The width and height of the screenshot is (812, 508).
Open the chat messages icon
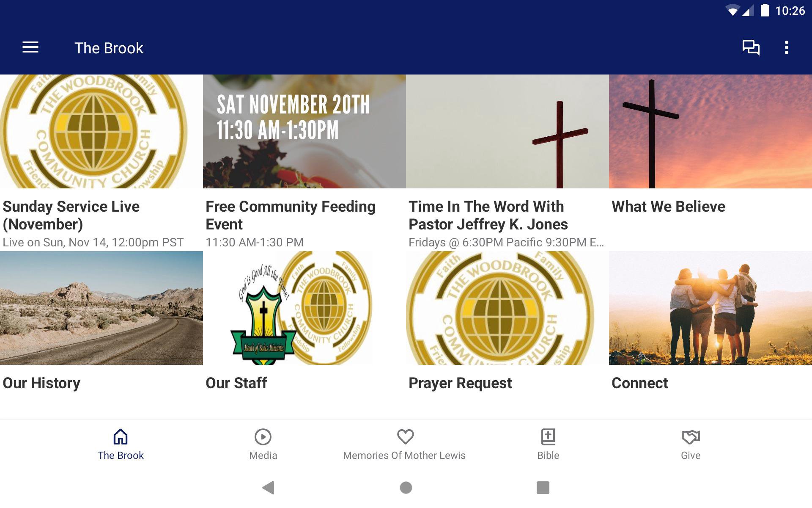pyautogui.click(x=751, y=47)
